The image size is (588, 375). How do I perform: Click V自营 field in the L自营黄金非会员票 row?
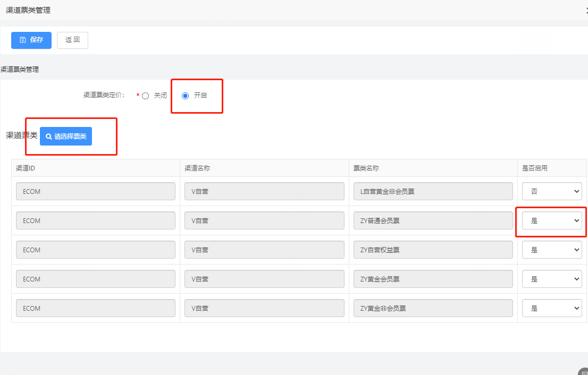tap(264, 191)
